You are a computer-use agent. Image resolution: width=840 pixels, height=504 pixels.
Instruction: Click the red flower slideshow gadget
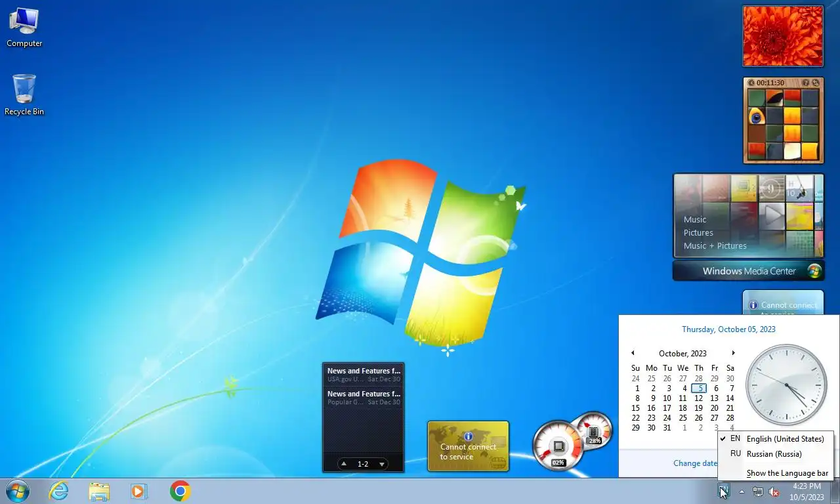[782, 36]
